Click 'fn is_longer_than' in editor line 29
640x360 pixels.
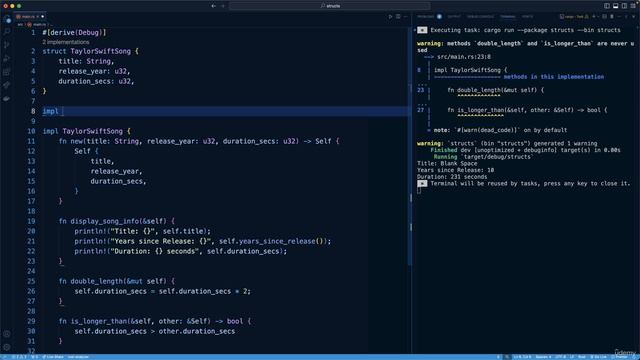coord(93,321)
